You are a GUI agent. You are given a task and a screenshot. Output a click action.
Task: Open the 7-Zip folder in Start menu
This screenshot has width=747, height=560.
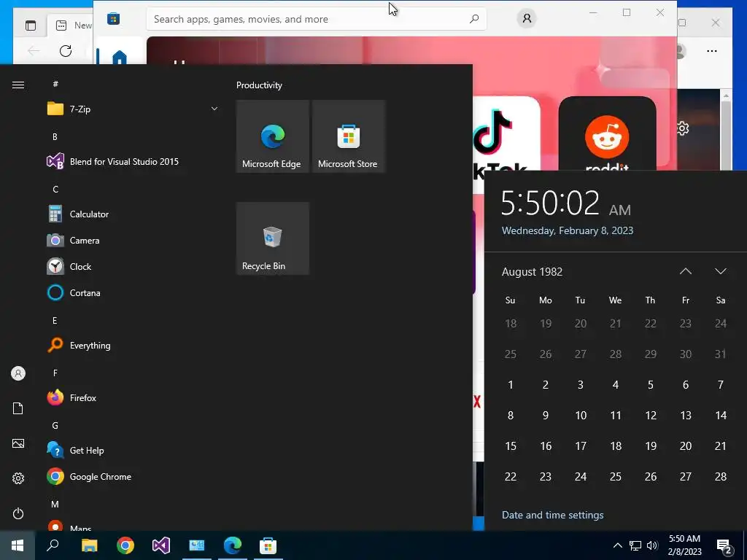(133, 109)
